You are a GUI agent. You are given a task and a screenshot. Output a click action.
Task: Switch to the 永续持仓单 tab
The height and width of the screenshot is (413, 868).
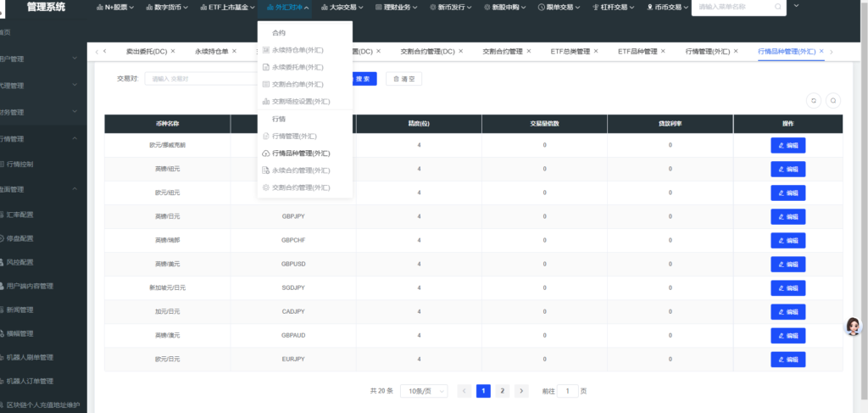point(211,51)
